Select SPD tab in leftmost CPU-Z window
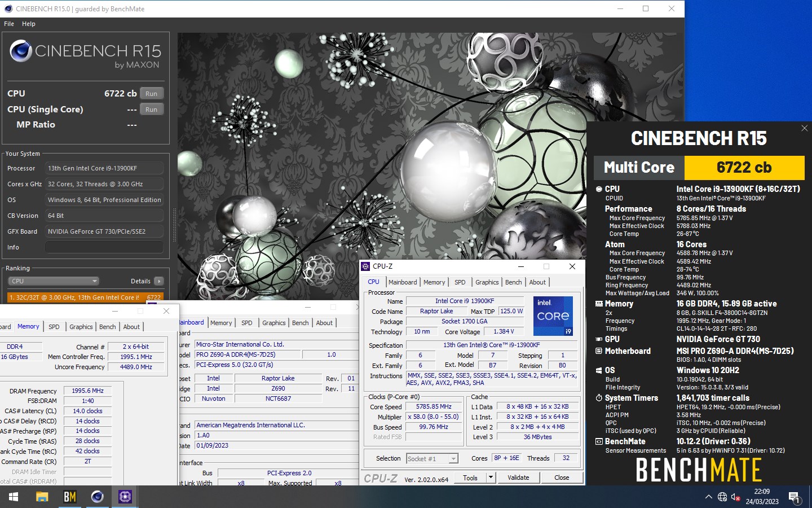Viewport: 812px width, 508px height. (x=54, y=327)
